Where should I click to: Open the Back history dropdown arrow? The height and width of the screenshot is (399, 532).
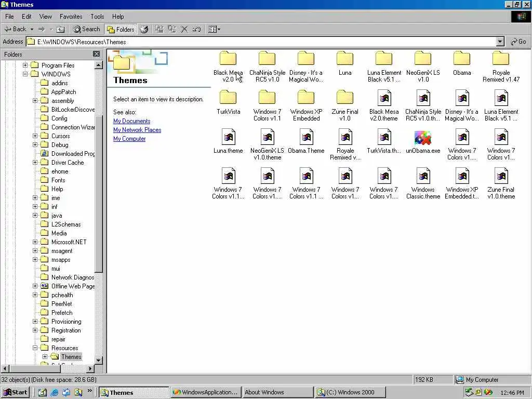[x=32, y=30]
